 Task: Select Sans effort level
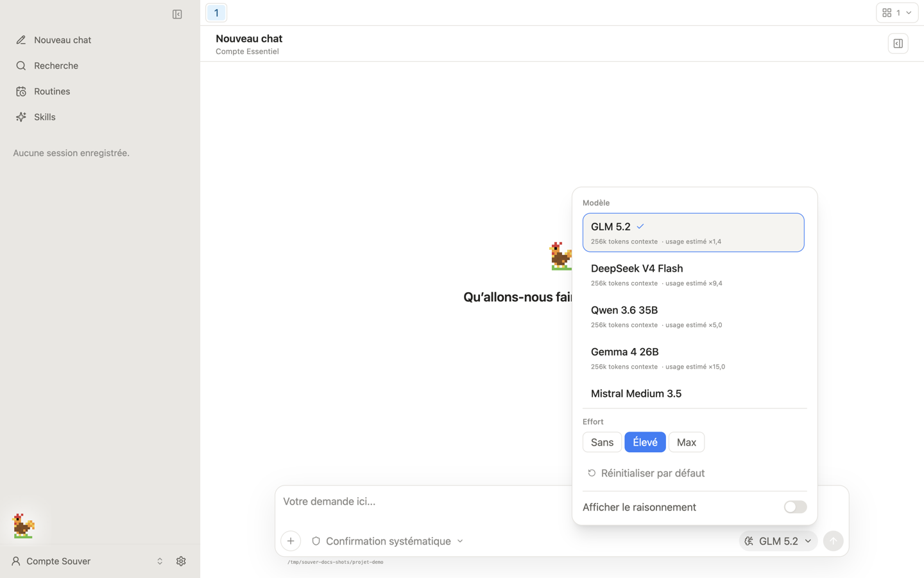[602, 442]
